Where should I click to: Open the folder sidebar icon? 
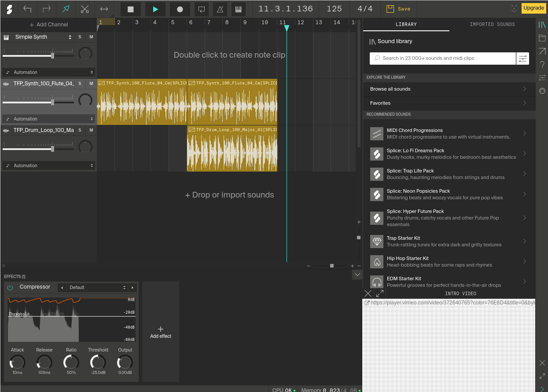(542, 38)
